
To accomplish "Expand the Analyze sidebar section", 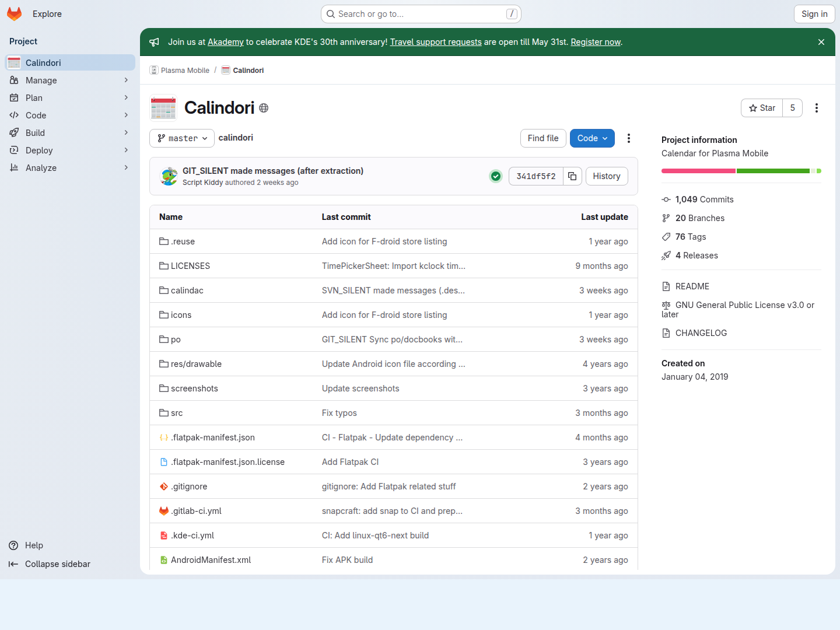I will click(70, 168).
